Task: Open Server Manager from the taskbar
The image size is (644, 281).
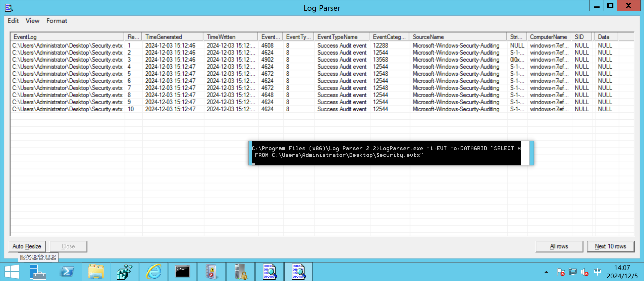Action: (x=38, y=272)
